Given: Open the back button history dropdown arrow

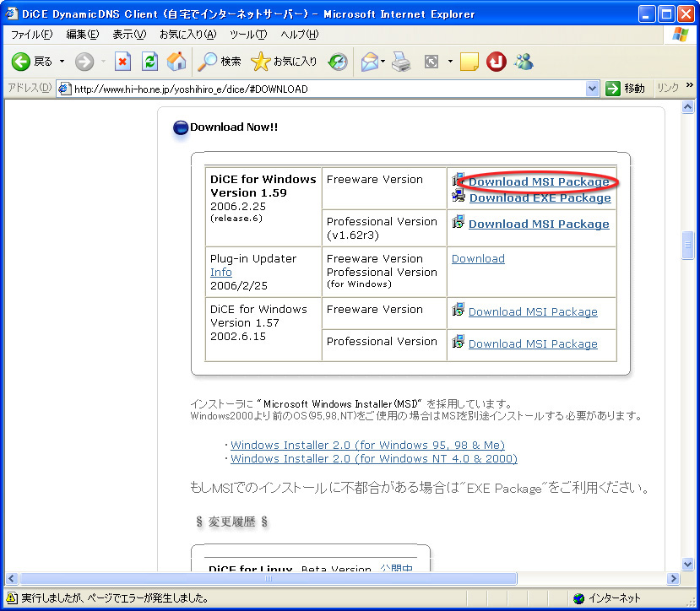Looking at the screenshot, I should (x=62, y=62).
